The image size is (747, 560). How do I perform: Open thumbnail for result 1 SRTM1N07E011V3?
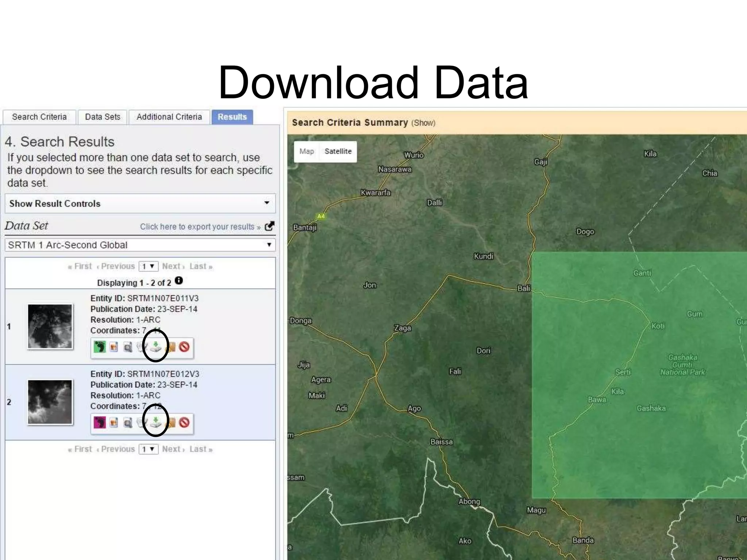50,326
